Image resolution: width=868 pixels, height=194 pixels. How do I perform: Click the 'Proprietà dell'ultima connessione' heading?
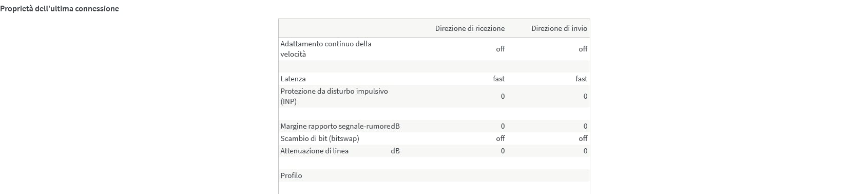(60, 9)
